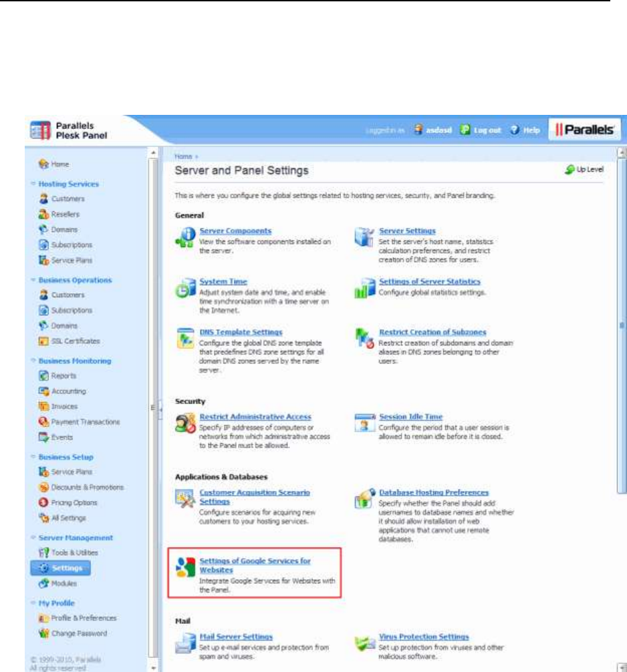
Task: Click the Session Idle Time icon
Action: click(x=364, y=423)
